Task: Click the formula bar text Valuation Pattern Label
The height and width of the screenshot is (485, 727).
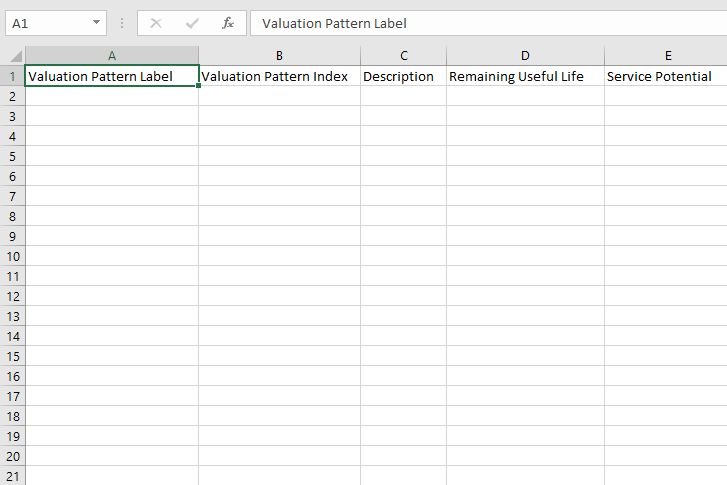Action: pyautogui.click(x=334, y=24)
